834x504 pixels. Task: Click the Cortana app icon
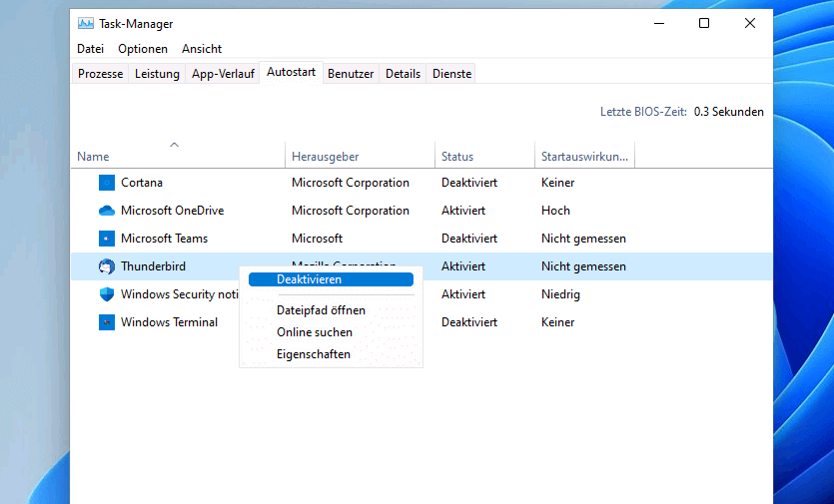point(107,183)
